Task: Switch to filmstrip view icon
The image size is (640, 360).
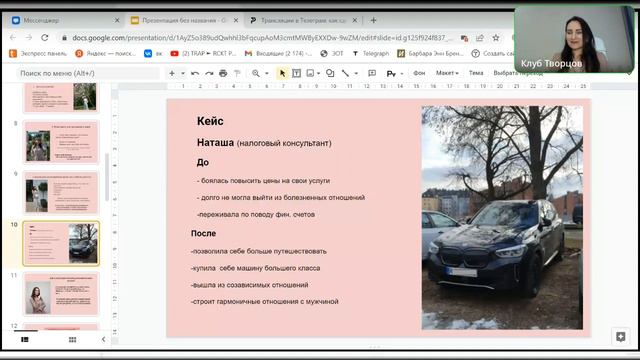Action: tap(25, 340)
